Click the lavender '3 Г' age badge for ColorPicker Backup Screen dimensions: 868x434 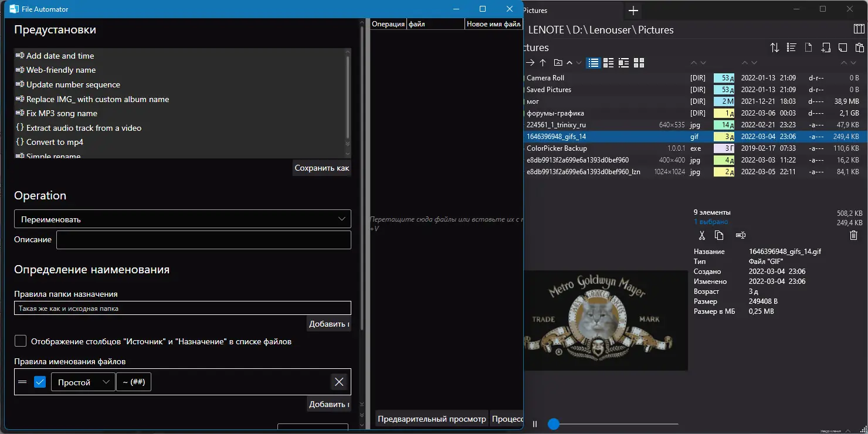coord(724,148)
